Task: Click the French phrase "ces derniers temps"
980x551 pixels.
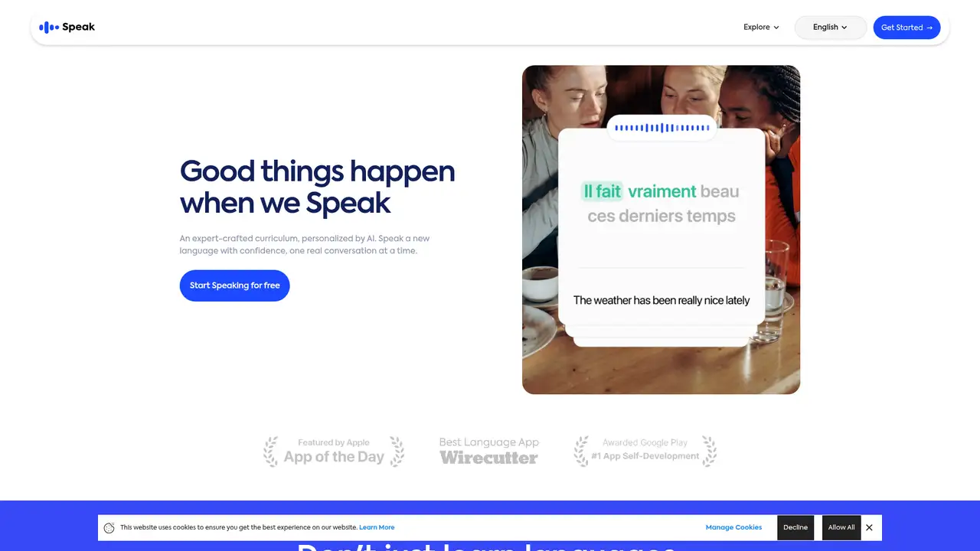Action: tap(661, 216)
